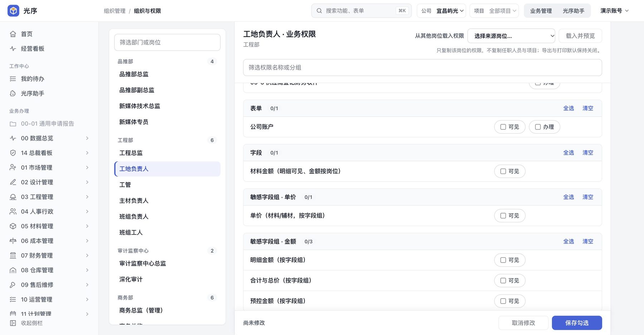The width and height of the screenshot is (644, 335).
Task: Select 商务总监（管理） position
Action: click(167, 310)
